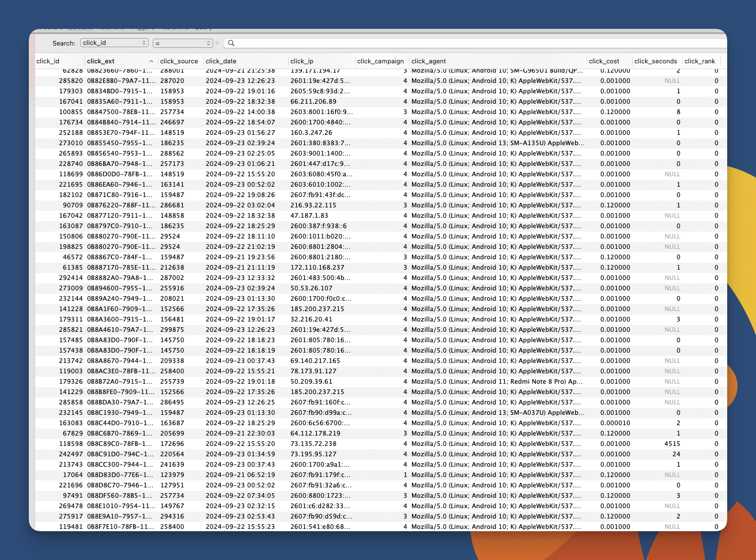Click date cell 2024-09-21 22:30:03

240,433
